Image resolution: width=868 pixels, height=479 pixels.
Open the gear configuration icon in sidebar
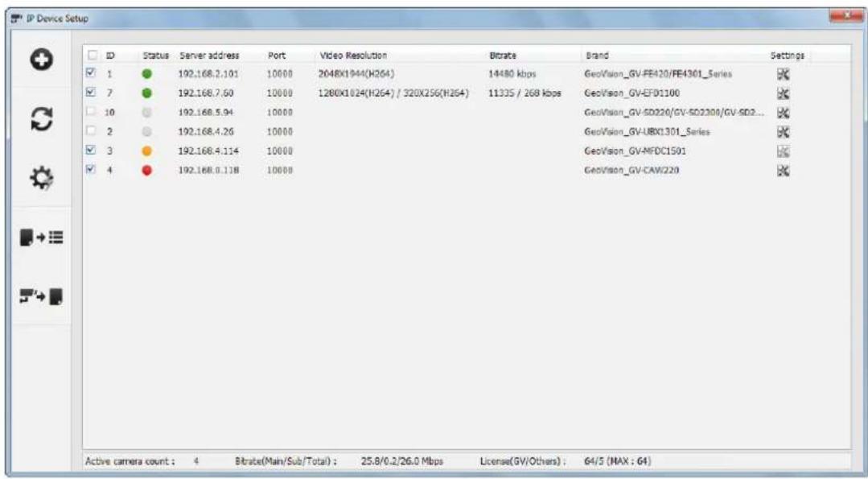click(42, 178)
